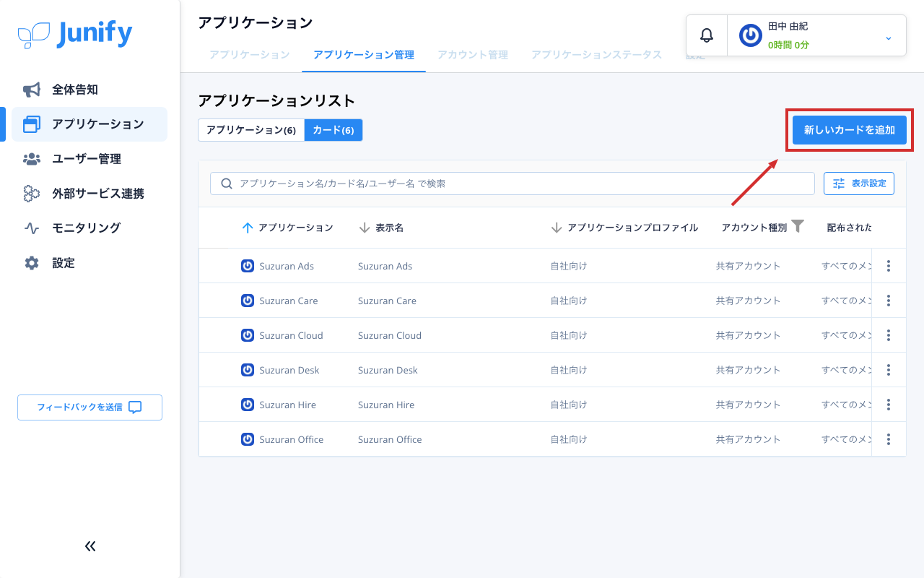
Task: Open the アカウント管理 tab
Action: coord(473,55)
